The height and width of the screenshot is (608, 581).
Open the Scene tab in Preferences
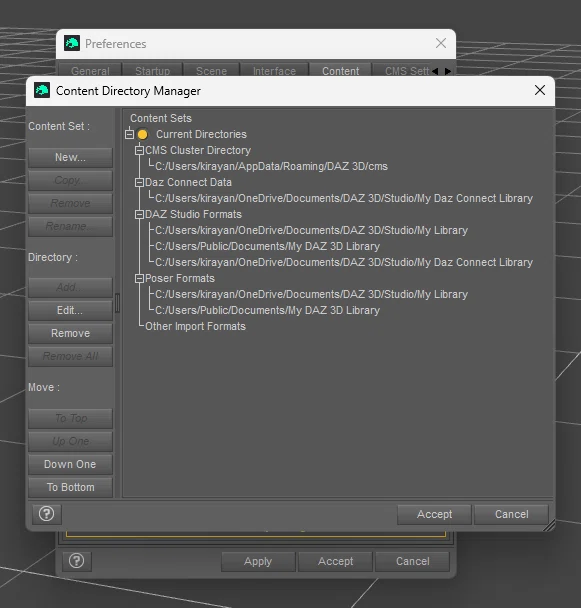click(x=211, y=71)
